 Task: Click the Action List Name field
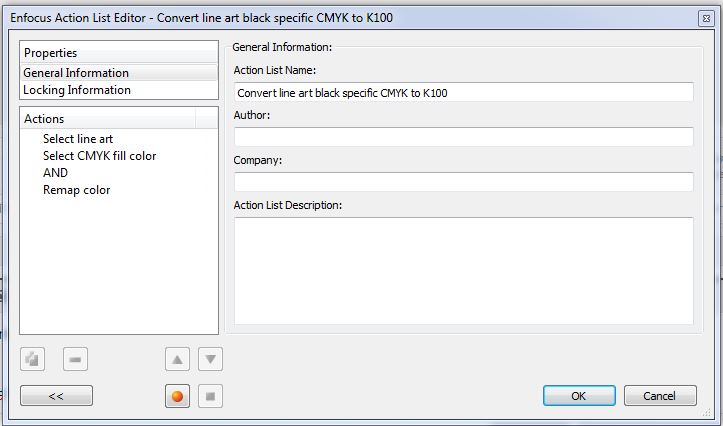click(x=463, y=92)
